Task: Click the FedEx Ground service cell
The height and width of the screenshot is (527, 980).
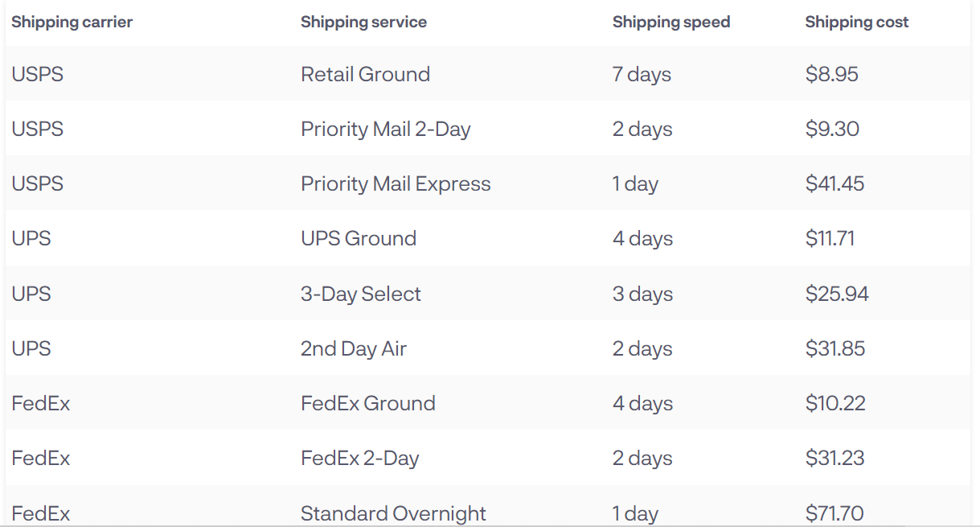Action: point(368,403)
